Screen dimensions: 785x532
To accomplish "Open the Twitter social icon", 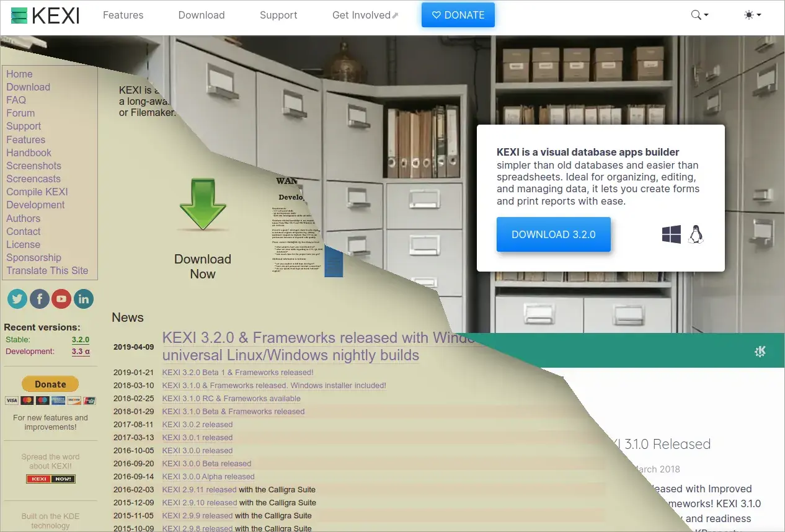I will coord(17,299).
